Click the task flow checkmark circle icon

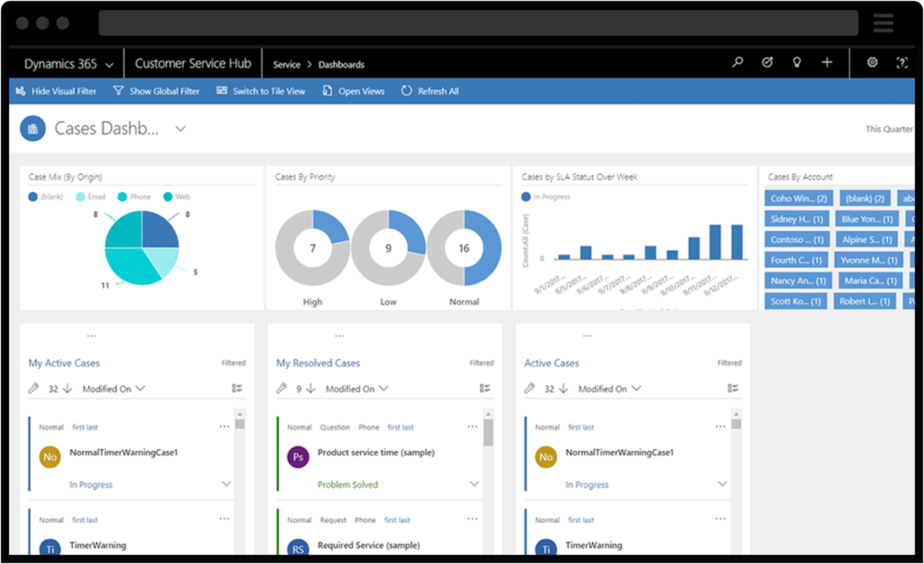(767, 62)
